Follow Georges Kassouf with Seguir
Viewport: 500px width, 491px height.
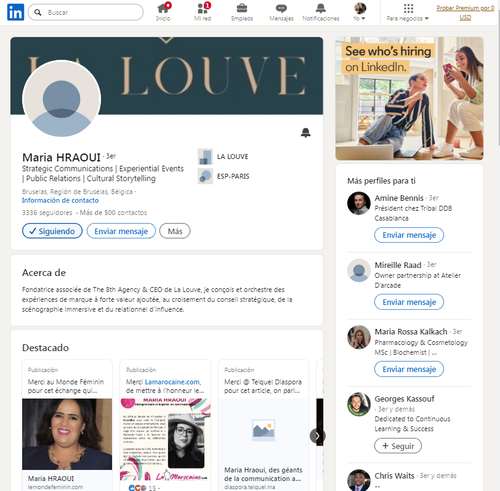(398, 446)
